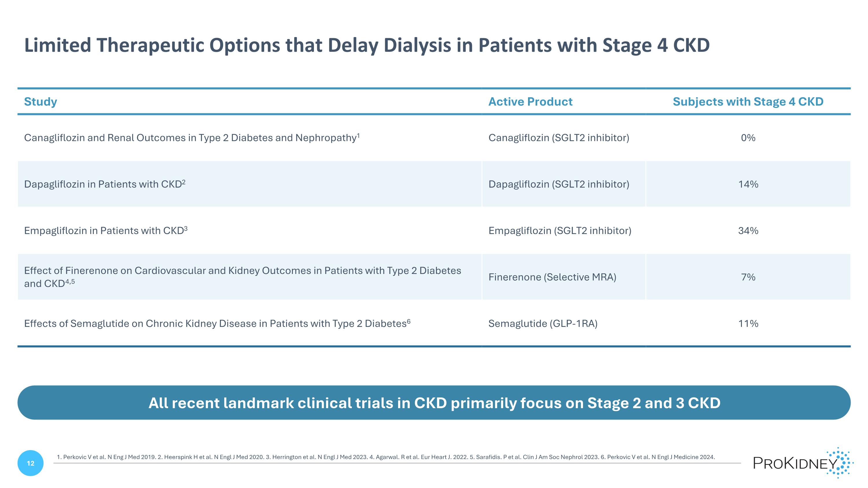Click the footnote references line
868x488 pixels.
click(385, 457)
